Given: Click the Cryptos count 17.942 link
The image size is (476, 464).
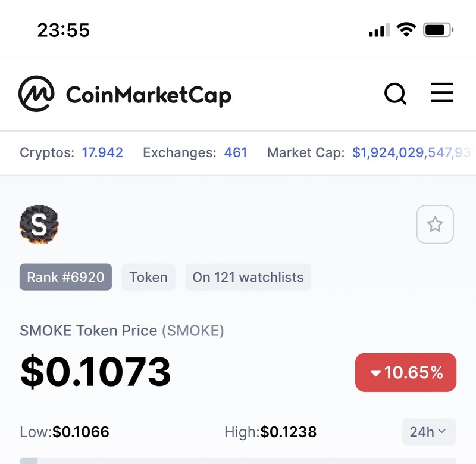Looking at the screenshot, I should click(x=102, y=152).
